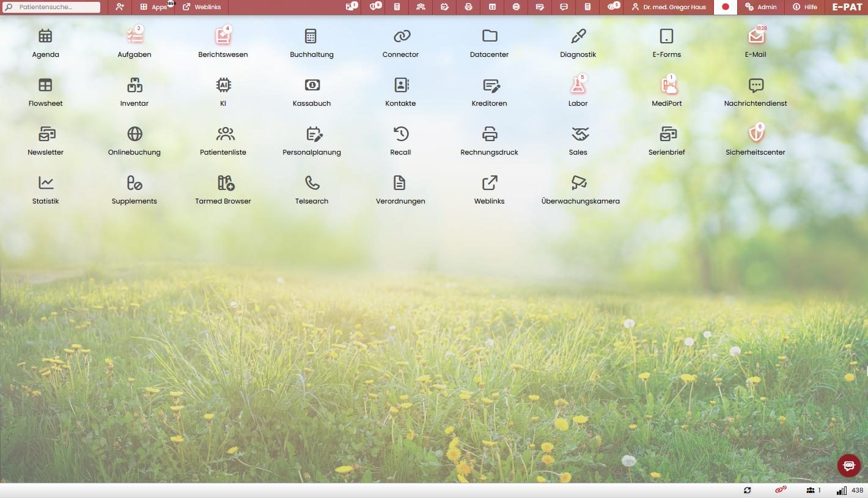
Task: Launch the Berichtswesen module
Action: pyautogui.click(x=223, y=42)
